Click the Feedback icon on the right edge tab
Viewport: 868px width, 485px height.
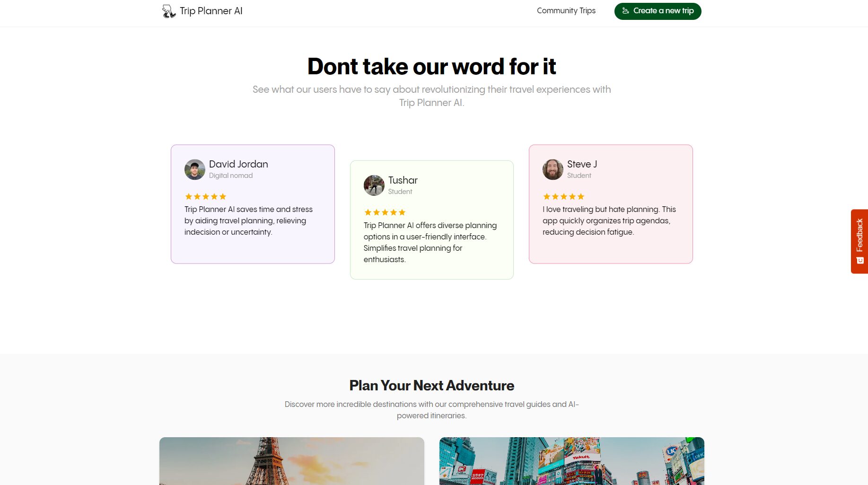click(x=859, y=260)
